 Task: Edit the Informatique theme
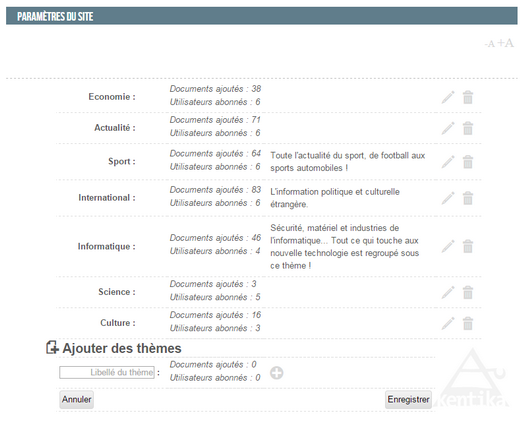pos(448,246)
